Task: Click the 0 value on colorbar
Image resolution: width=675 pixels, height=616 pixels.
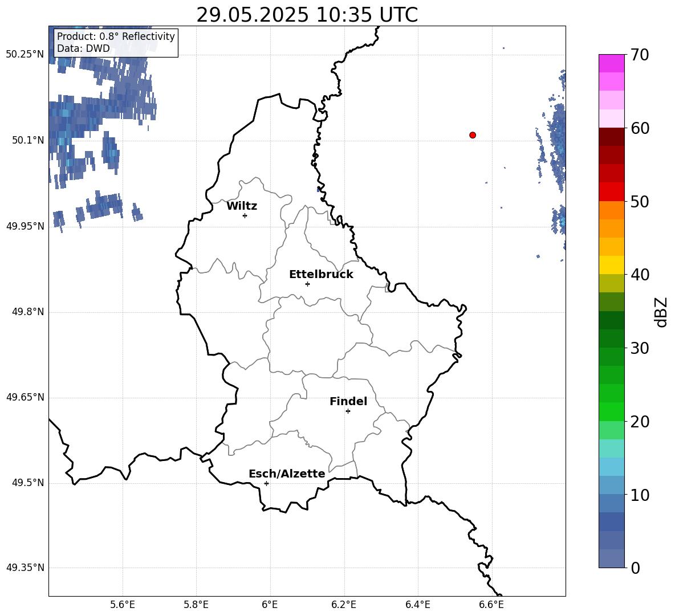Action: coord(636,568)
